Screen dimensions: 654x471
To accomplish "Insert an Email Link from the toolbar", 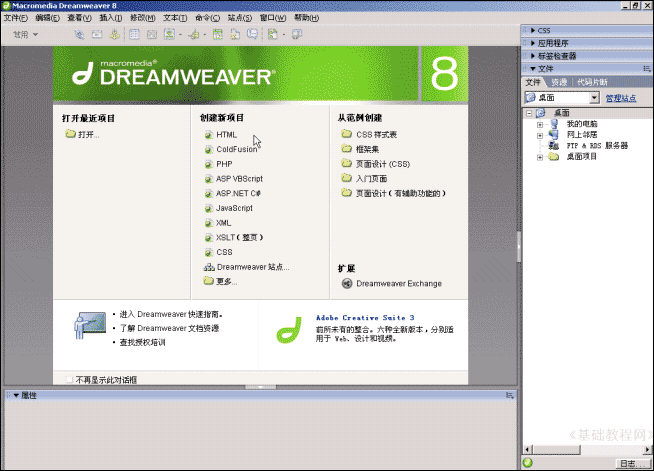I will tap(97, 35).
